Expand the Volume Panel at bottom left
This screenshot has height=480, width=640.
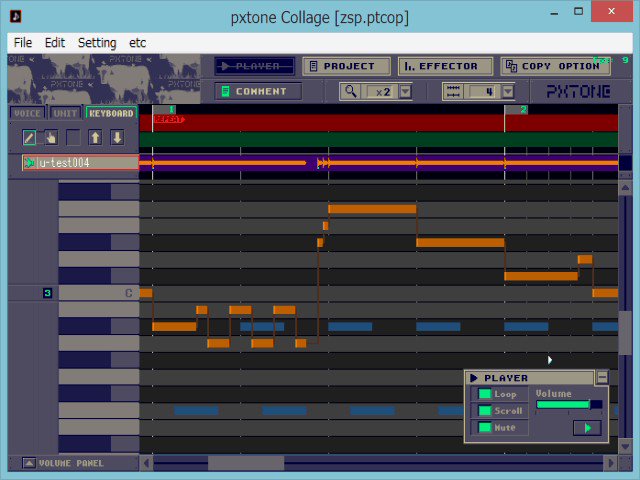pos(28,463)
